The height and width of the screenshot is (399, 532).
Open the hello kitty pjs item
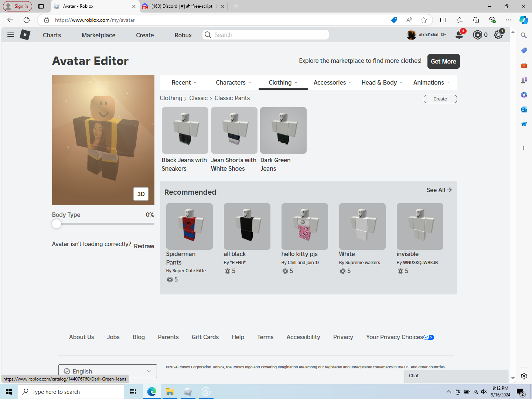click(305, 226)
